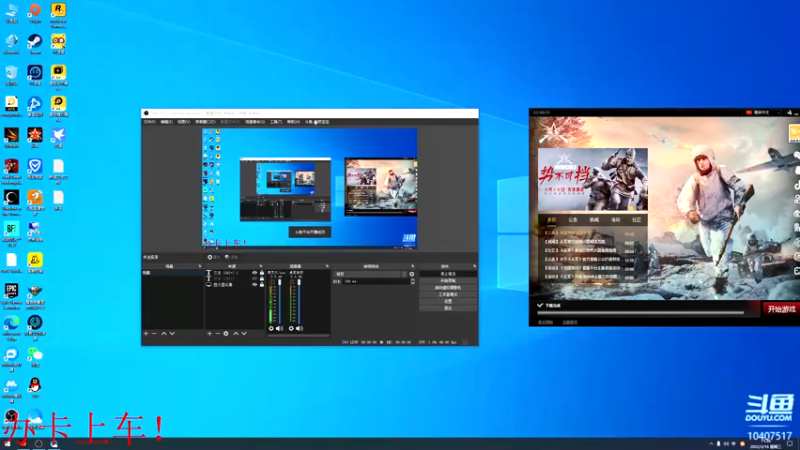
Task: Open scene transition type dropdown
Action: tap(370, 274)
